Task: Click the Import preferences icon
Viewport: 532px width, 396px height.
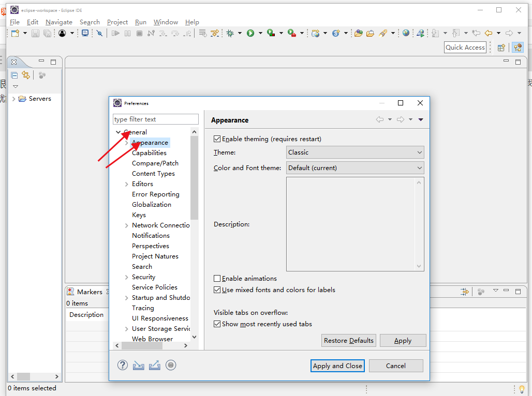Action: 138,365
